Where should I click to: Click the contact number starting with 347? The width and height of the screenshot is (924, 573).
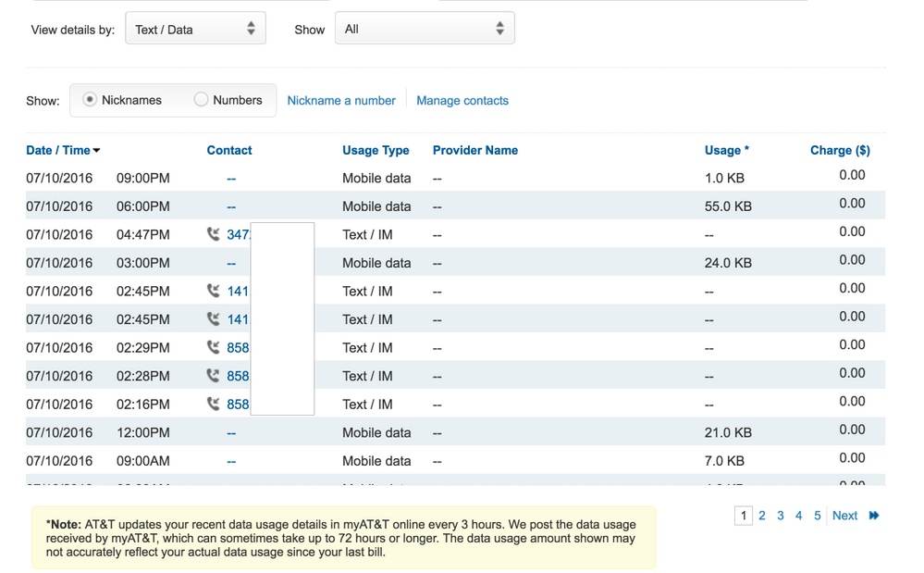tap(239, 235)
